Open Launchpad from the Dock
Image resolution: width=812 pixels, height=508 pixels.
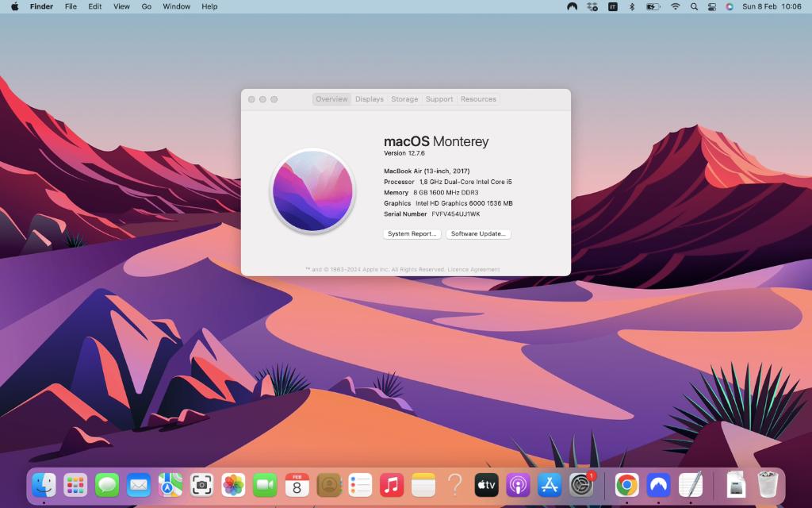[76, 484]
